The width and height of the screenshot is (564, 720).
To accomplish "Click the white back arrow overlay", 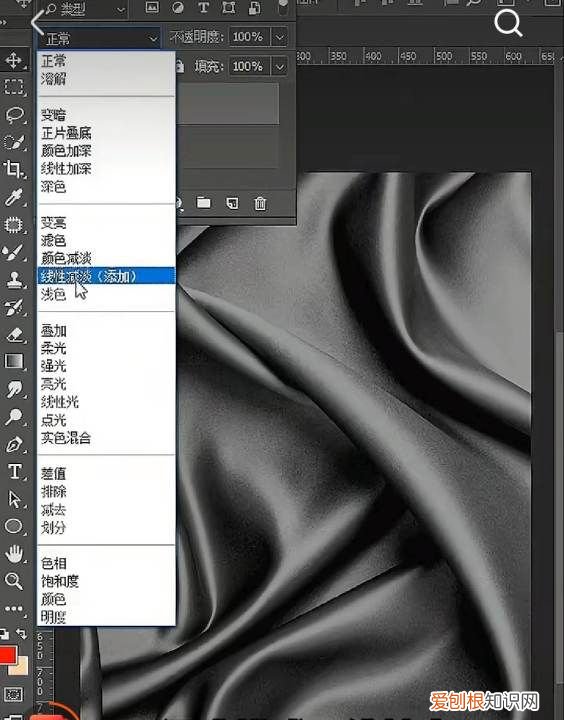I will (38, 22).
